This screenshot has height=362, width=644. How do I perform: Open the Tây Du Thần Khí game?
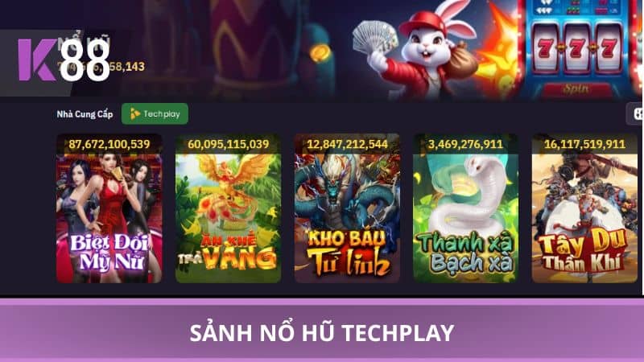584,208
